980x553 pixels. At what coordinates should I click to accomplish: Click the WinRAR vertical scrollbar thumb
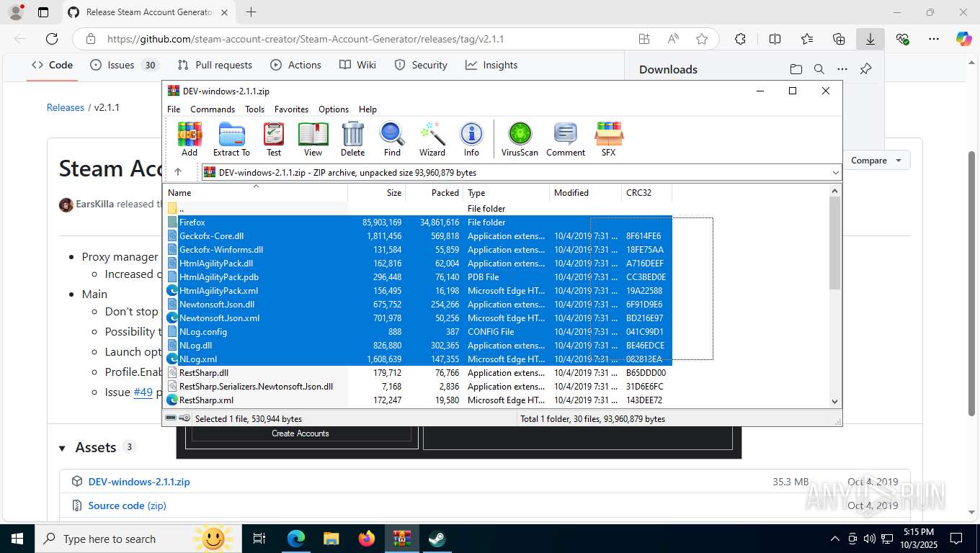click(x=835, y=243)
